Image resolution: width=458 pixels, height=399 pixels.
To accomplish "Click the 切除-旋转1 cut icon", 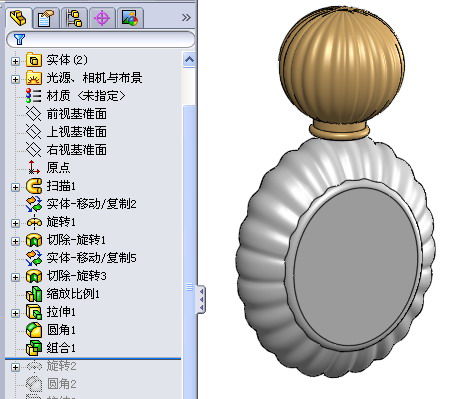I will coord(34,240).
